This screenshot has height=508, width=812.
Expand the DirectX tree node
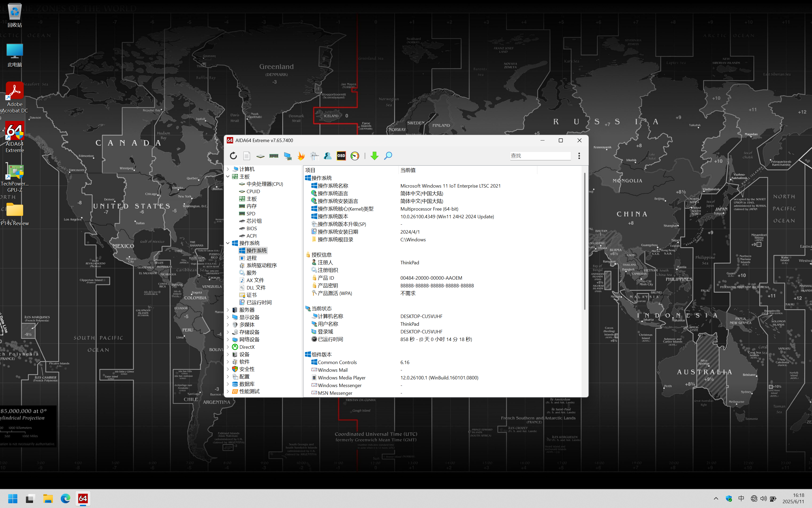coord(228,347)
